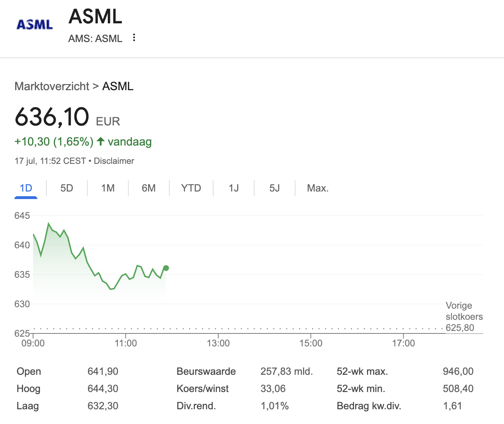Click the 636,10 current price value
504x424 pixels.
[52, 117]
